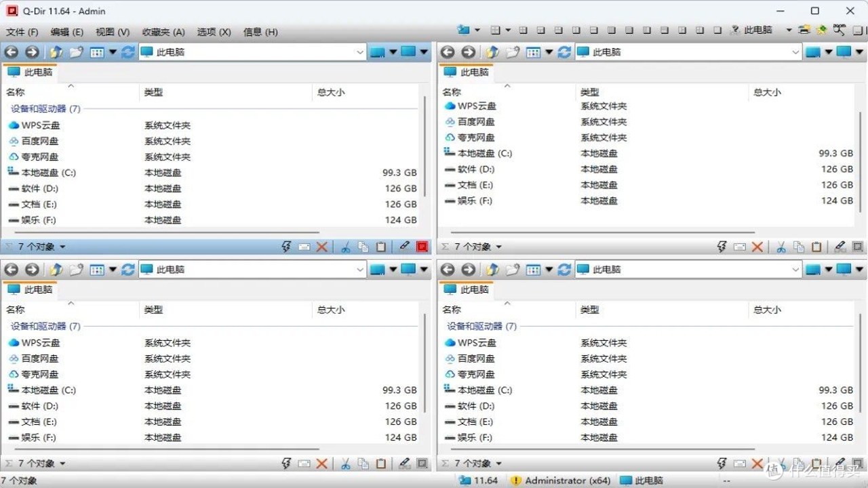Copy via bottom-left pane status bar icon
The width and height of the screenshot is (868, 488).
pos(363,464)
